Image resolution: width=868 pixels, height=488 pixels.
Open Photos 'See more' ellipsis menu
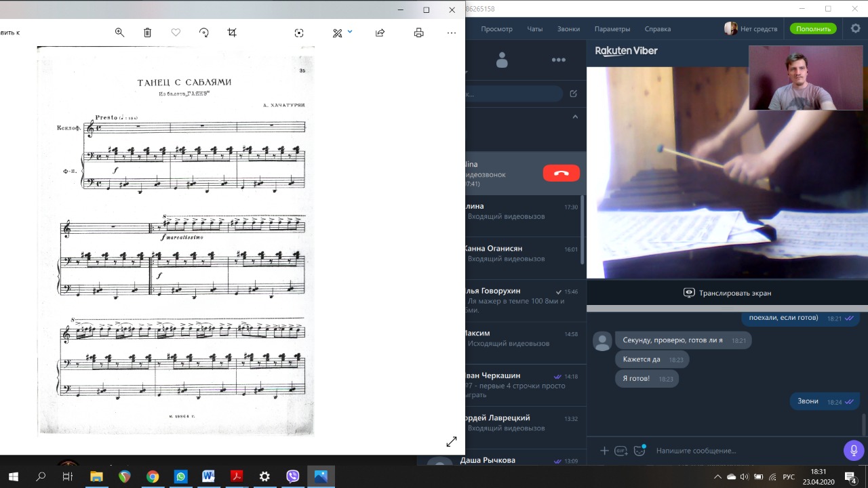(452, 33)
